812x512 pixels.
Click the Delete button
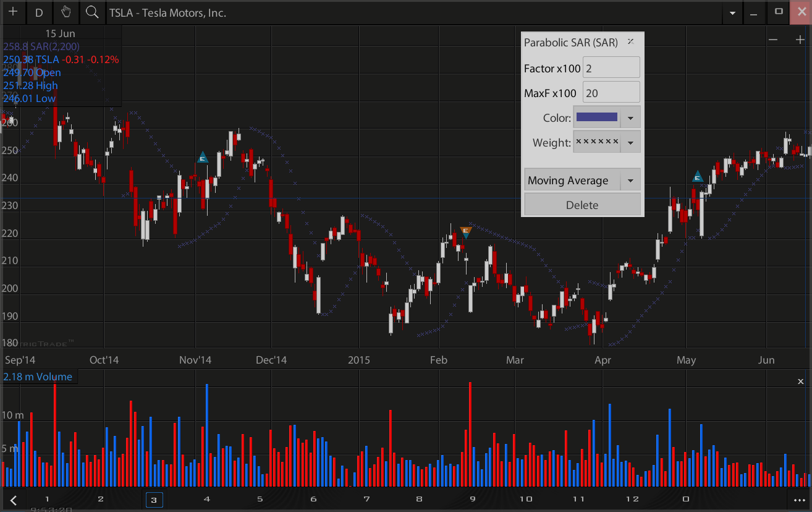582,205
